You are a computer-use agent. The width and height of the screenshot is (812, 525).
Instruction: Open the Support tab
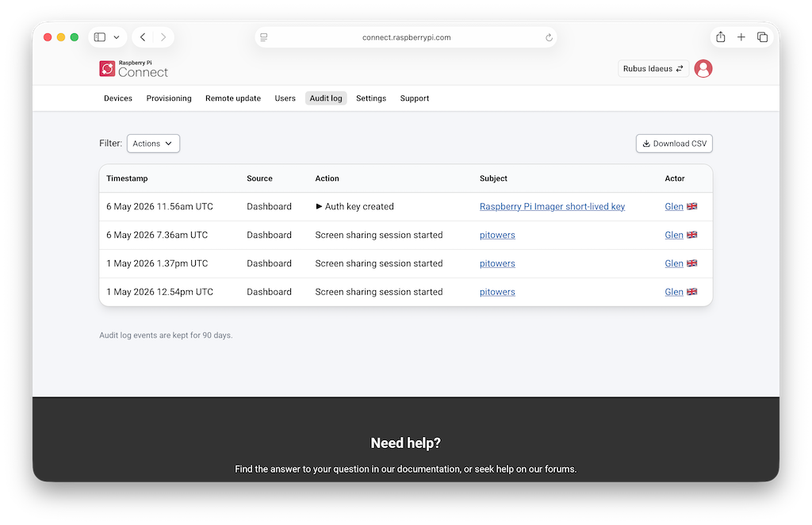tap(414, 98)
